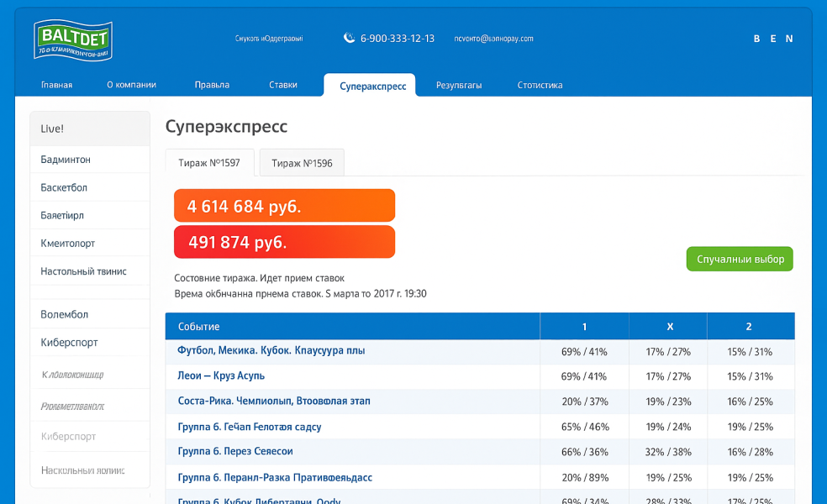Choose Баскетбол from the sidebar
Viewport: 827px width, 504px height.
pos(90,187)
